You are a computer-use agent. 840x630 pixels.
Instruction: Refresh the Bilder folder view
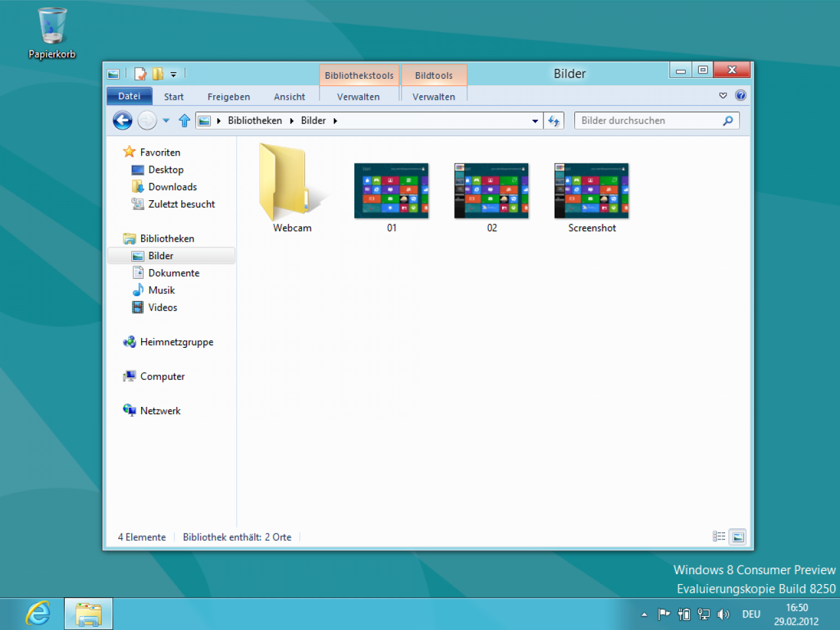554,121
